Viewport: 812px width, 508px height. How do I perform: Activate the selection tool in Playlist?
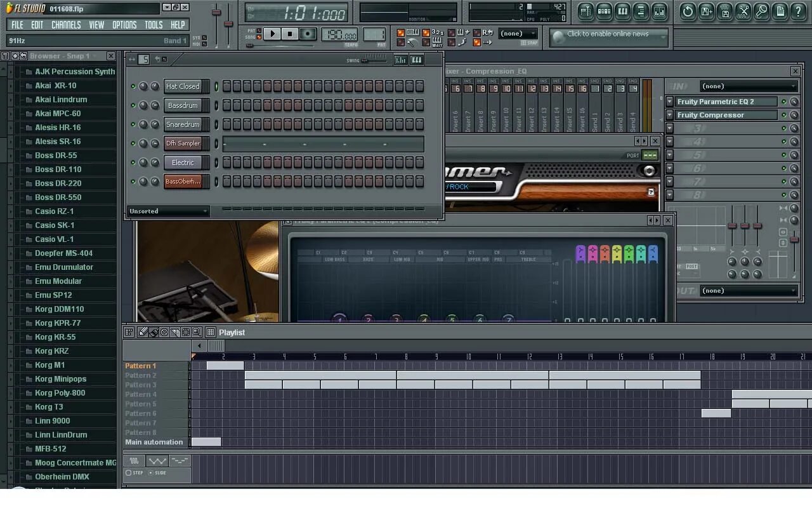[x=186, y=332]
